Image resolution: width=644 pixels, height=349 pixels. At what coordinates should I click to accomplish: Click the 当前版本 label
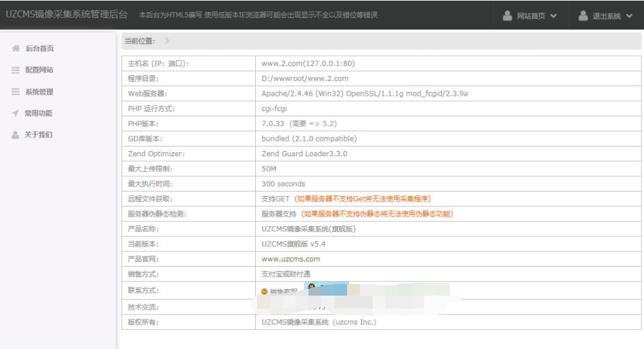point(143,244)
